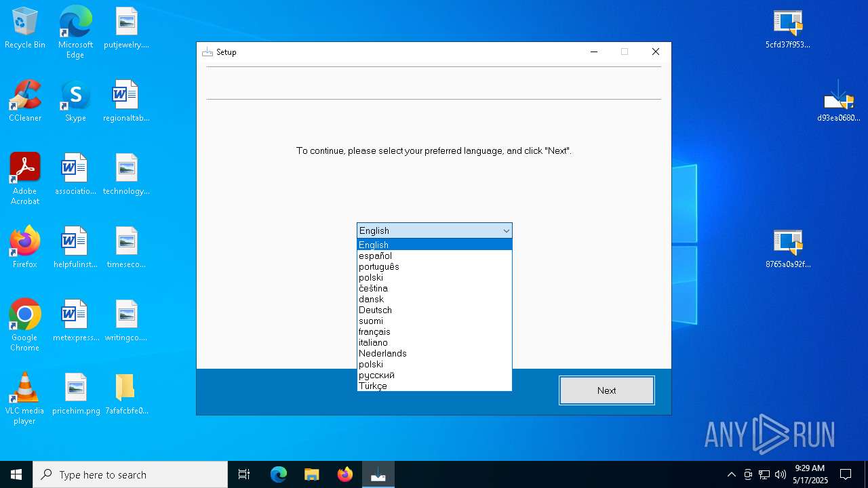This screenshot has height=488, width=868.
Task: Click the taskbar search box
Action: 130,474
